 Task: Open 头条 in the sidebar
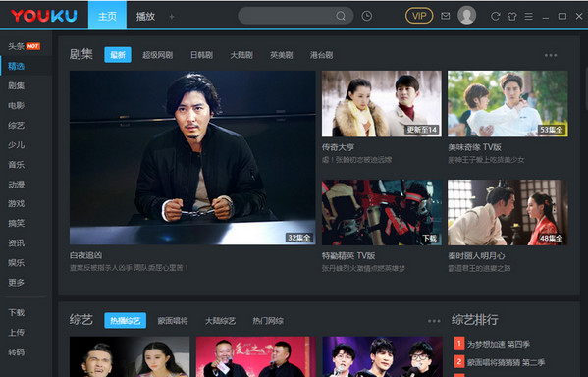[16, 46]
